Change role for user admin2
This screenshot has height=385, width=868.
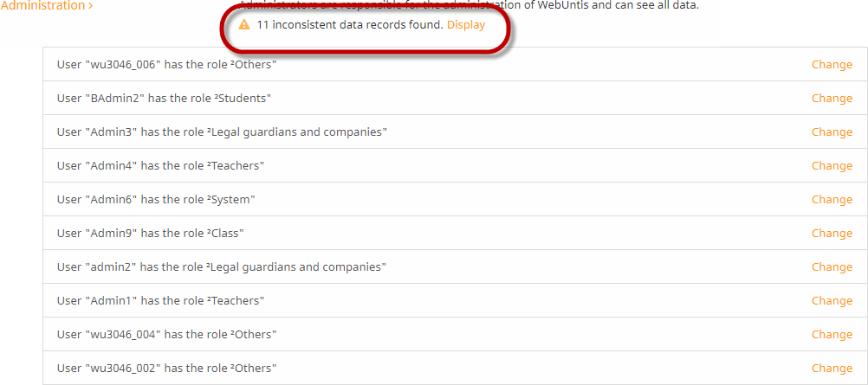tap(832, 267)
